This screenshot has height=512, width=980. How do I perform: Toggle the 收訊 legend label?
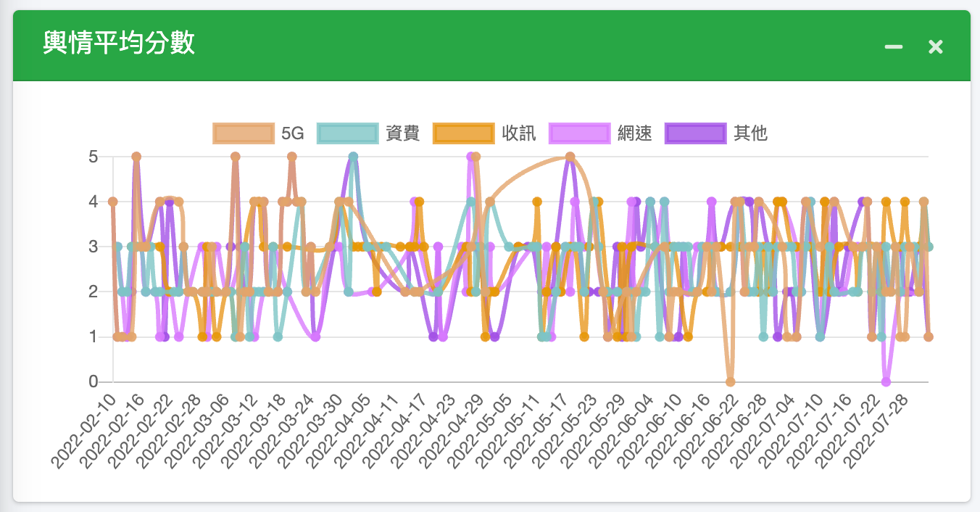(x=519, y=133)
